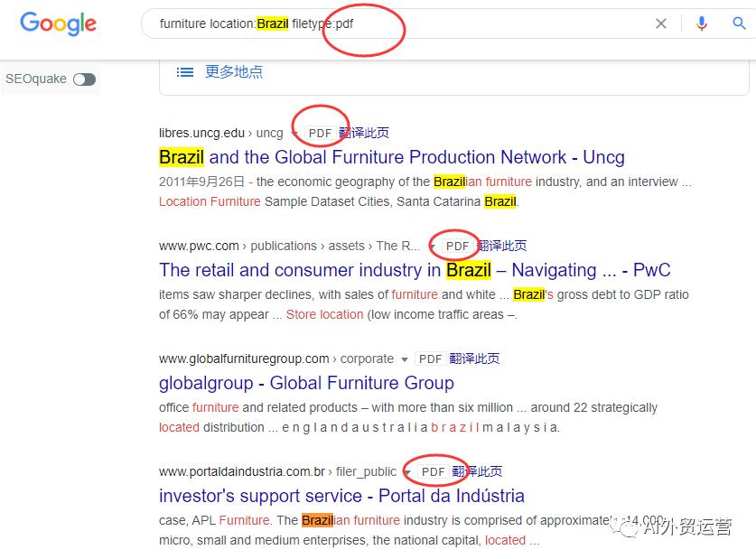This screenshot has width=756, height=559.
Task: Open 'investor's support service - Portal da Indústria'
Action: coord(341,496)
